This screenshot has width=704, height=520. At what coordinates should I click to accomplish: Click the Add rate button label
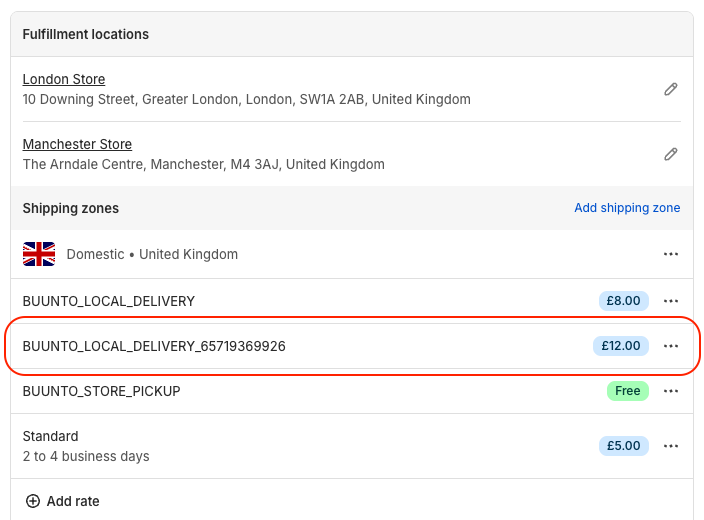click(73, 501)
